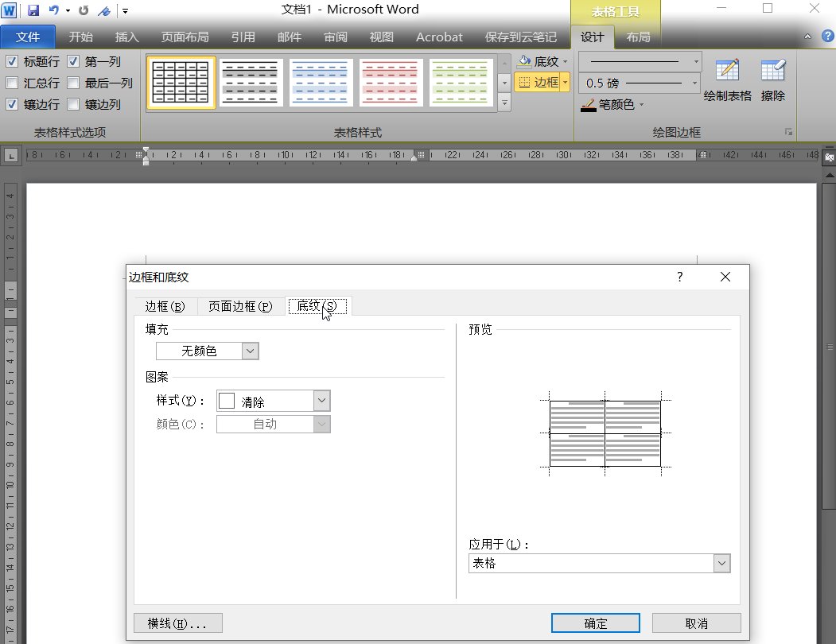836x644 pixels.
Task: Switch to the 页面边框 tab
Action: 240,305
